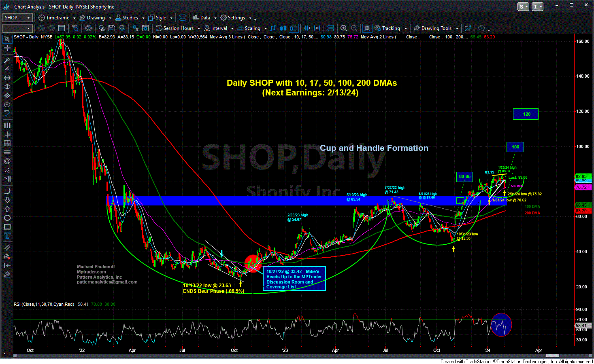Click the save chart floppy disk icon

(x=111, y=28)
